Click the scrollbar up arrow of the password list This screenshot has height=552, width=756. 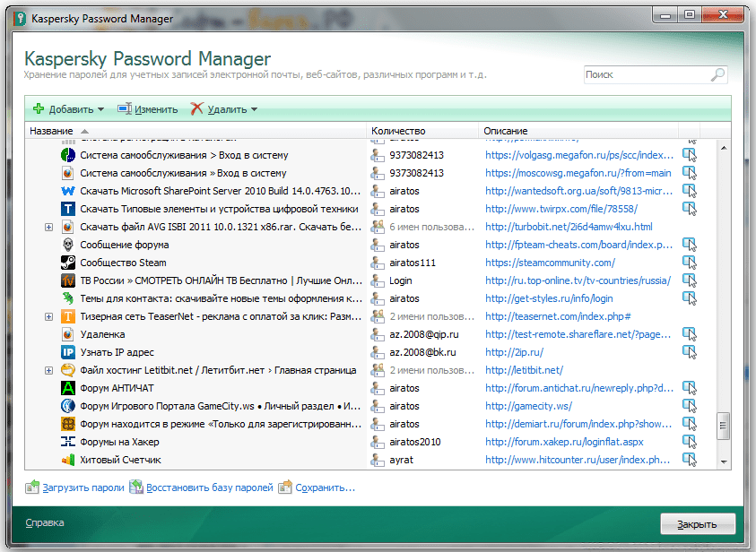(x=724, y=148)
